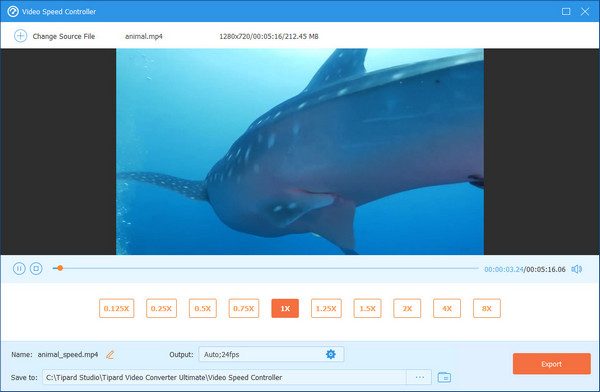Click the Change Source File label
600x392 pixels.
point(64,36)
